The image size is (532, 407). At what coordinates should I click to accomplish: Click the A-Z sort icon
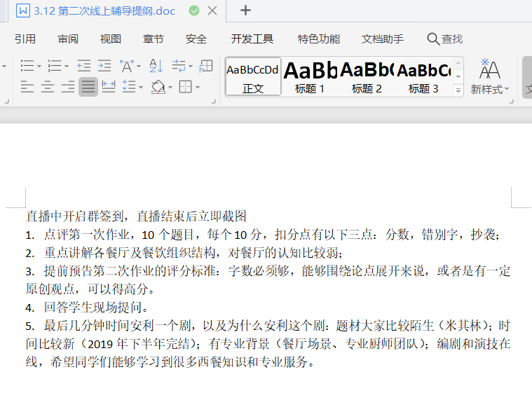pos(156,66)
